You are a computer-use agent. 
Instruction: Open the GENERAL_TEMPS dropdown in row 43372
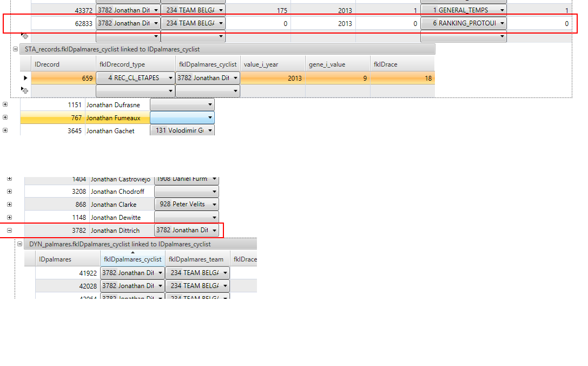pyautogui.click(x=502, y=10)
